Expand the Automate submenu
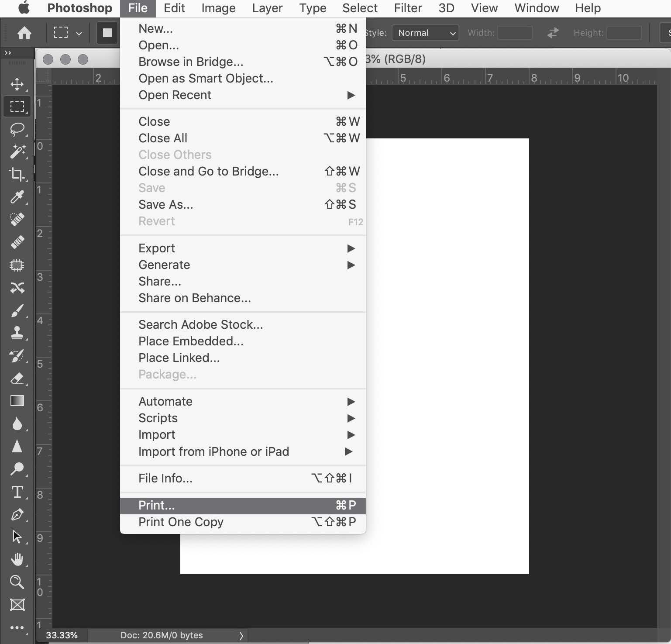This screenshot has height=644, width=671. click(243, 402)
